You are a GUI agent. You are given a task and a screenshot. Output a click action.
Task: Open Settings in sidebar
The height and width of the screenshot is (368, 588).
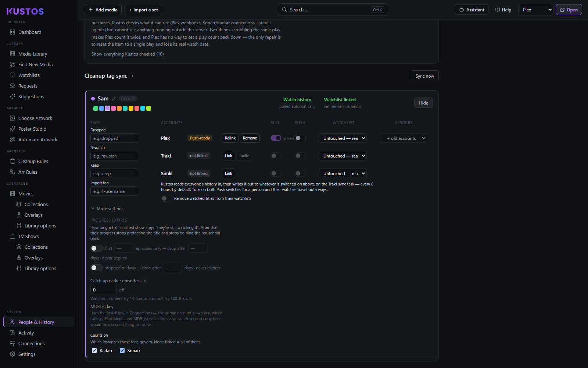[39, 354]
